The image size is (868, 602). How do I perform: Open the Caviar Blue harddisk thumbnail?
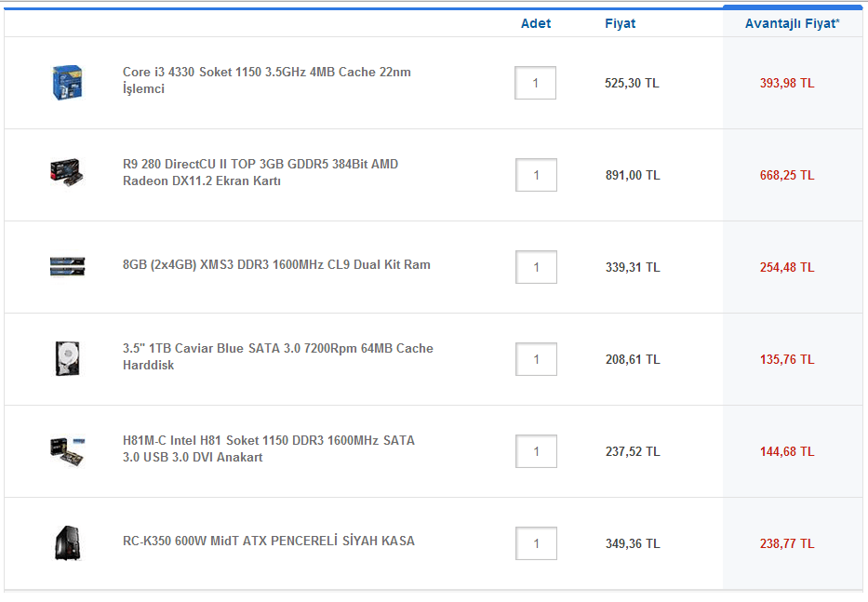click(x=68, y=359)
